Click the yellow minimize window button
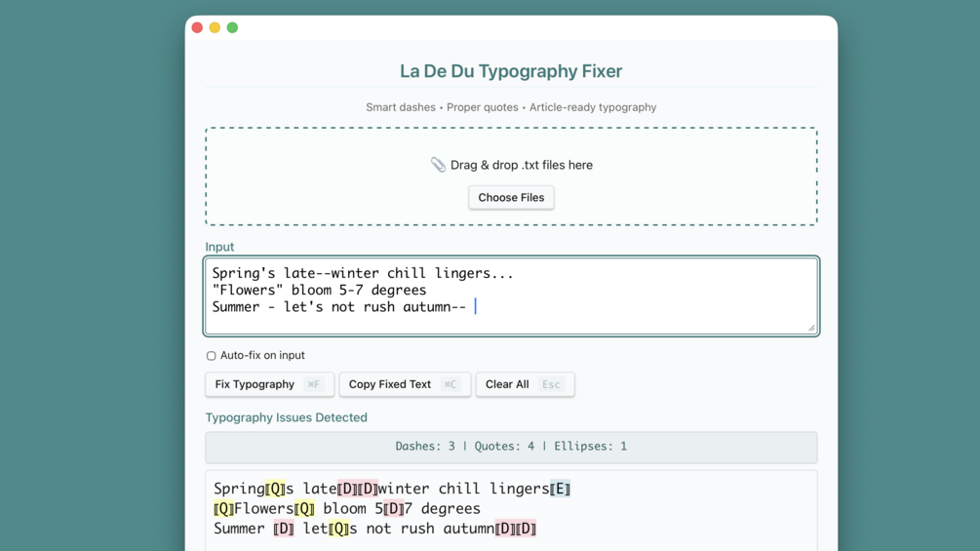This screenshot has width=980, height=551. 215,27
